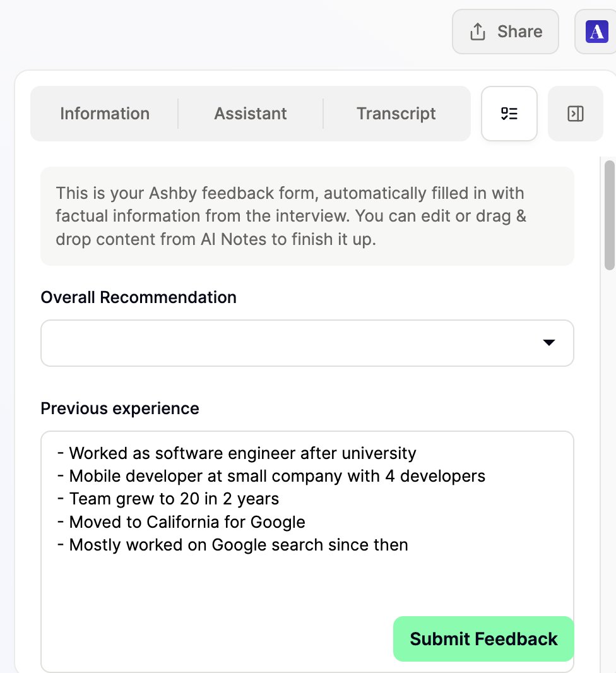The height and width of the screenshot is (673, 616).
Task: Collapse the side panel with panel icon
Action: [x=576, y=114]
